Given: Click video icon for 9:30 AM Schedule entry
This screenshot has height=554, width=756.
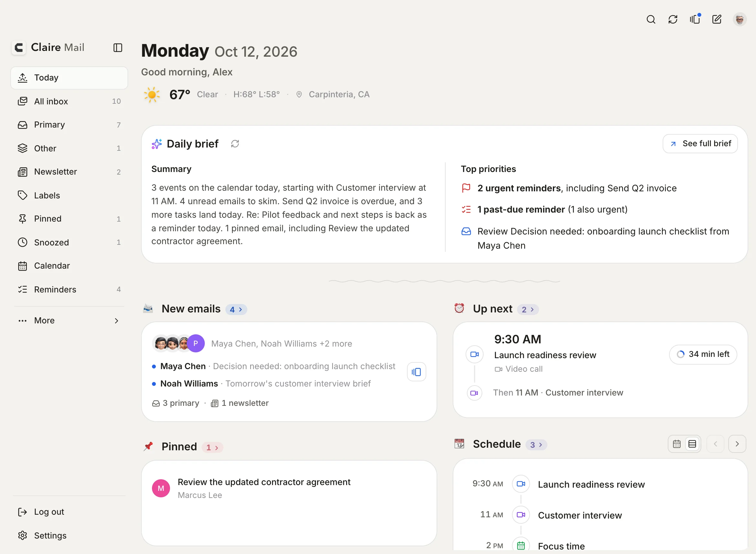Looking at the screenshot, I should 521,483.
